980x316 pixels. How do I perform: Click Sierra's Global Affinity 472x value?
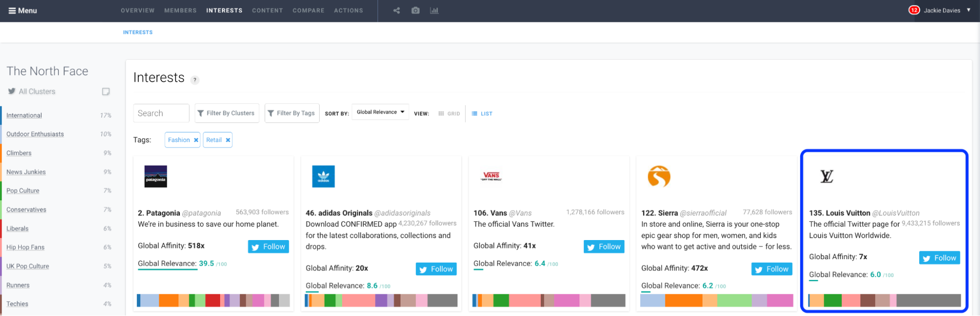click(699, 268)
